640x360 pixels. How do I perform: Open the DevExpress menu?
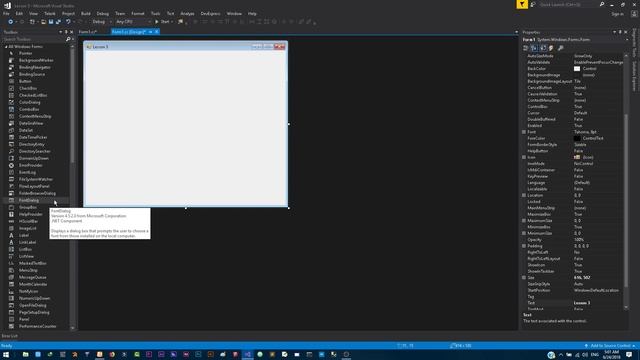(x=211, y=13)
